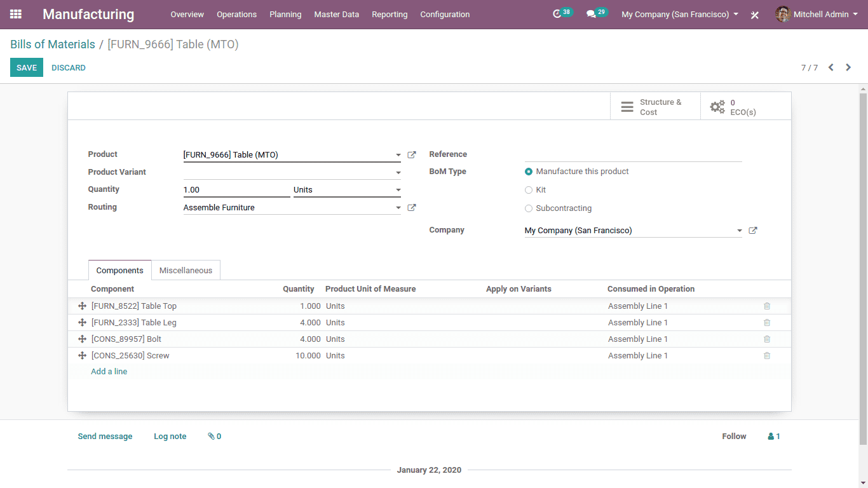Click the debug tools icon in the navbar
This screenshot has height=488, width=868.
[x=755, y=15]
